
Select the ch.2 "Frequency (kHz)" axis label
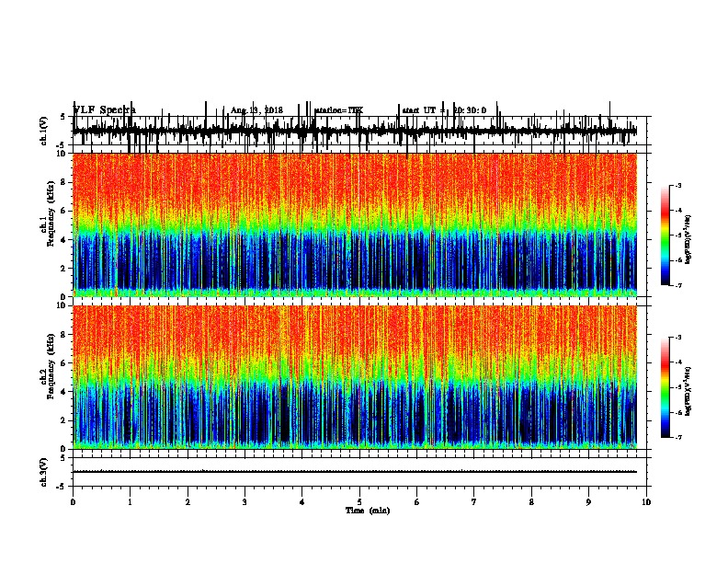[51, 366]
